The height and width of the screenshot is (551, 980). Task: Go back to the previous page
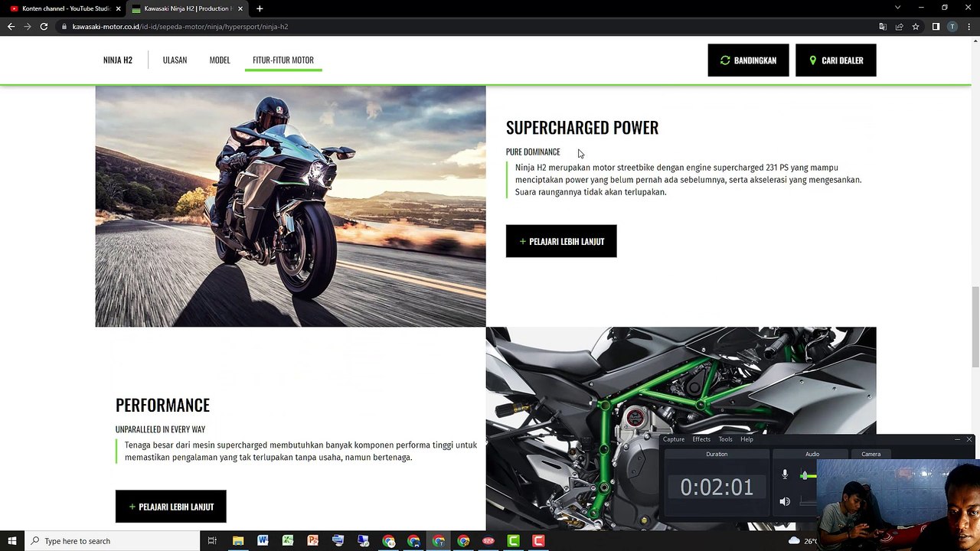click(11, 27)
